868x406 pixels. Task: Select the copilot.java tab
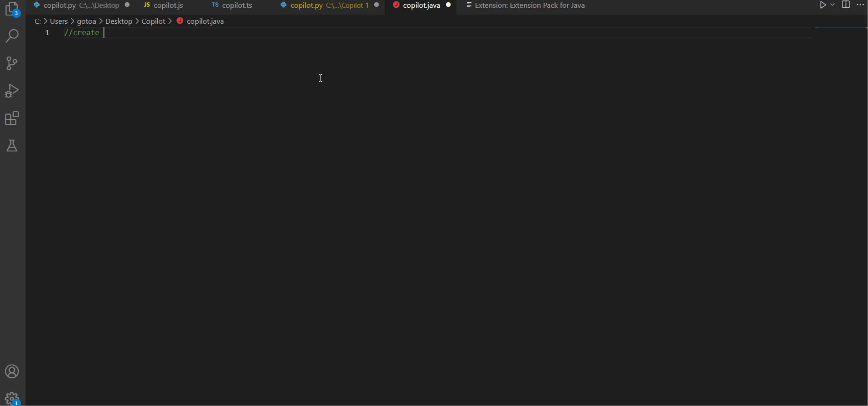421,5
